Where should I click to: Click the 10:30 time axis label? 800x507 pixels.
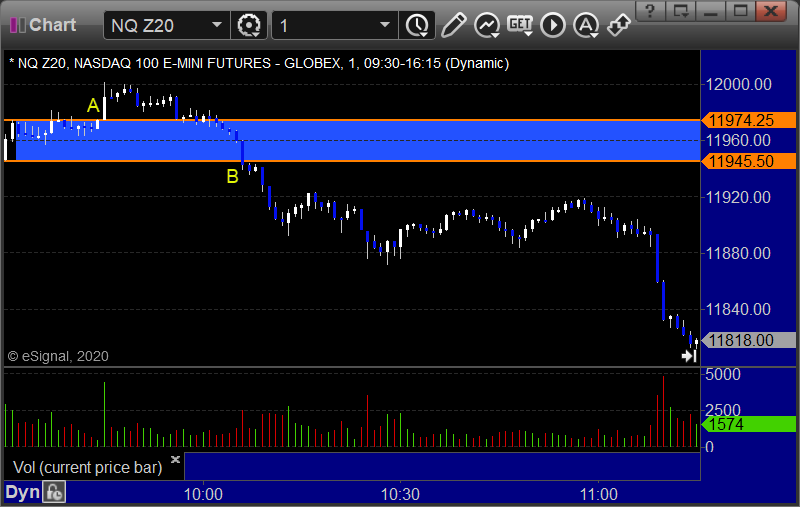click(x=401, y=494)
